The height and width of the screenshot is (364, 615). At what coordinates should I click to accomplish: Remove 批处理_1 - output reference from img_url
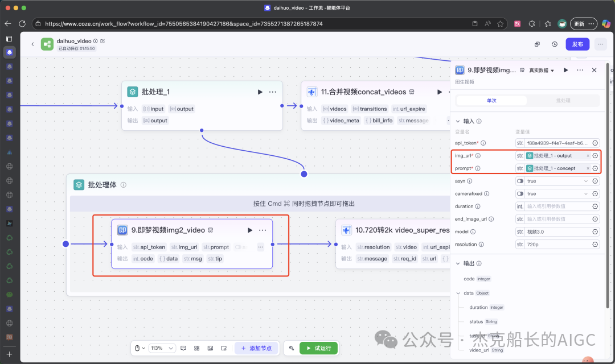pos(588,156)
